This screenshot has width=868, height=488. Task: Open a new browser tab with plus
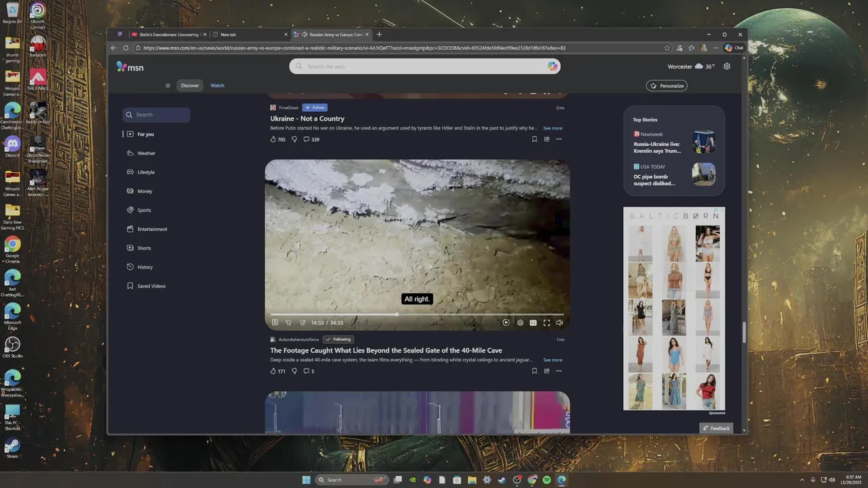coord(379,35)
